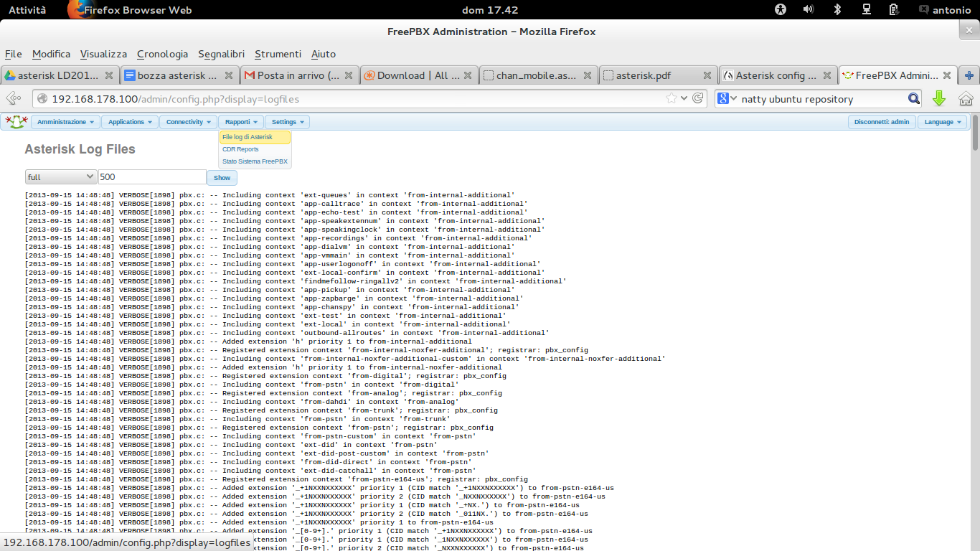Image resolution: width=980 pixels, height=551 pixels.
Task: Expand the Rapporti menu
Action: point(241,122)
